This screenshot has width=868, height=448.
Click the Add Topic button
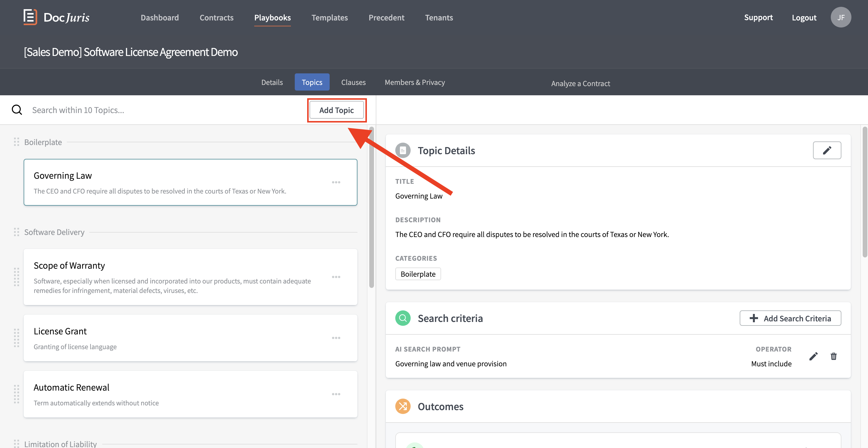(336, 110)
